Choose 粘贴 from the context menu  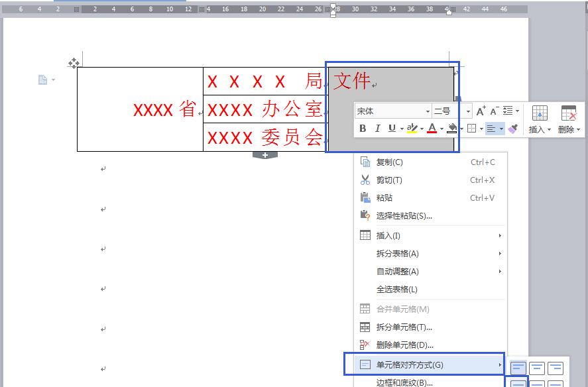430,197
